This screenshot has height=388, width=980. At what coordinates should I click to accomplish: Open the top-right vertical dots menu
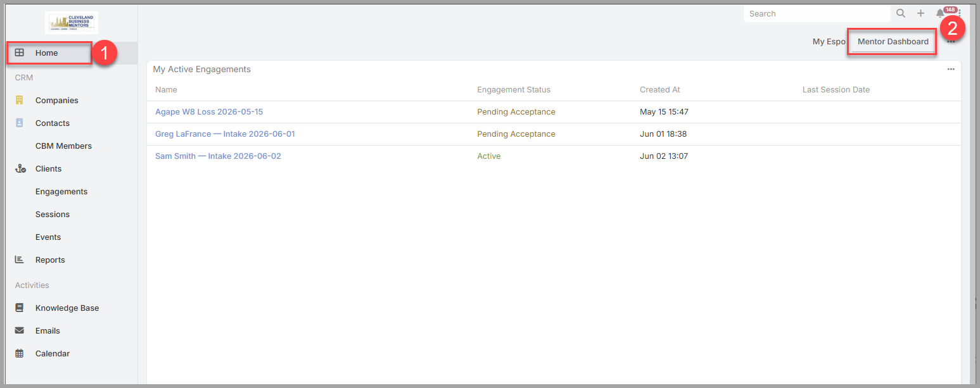point(960,13)
